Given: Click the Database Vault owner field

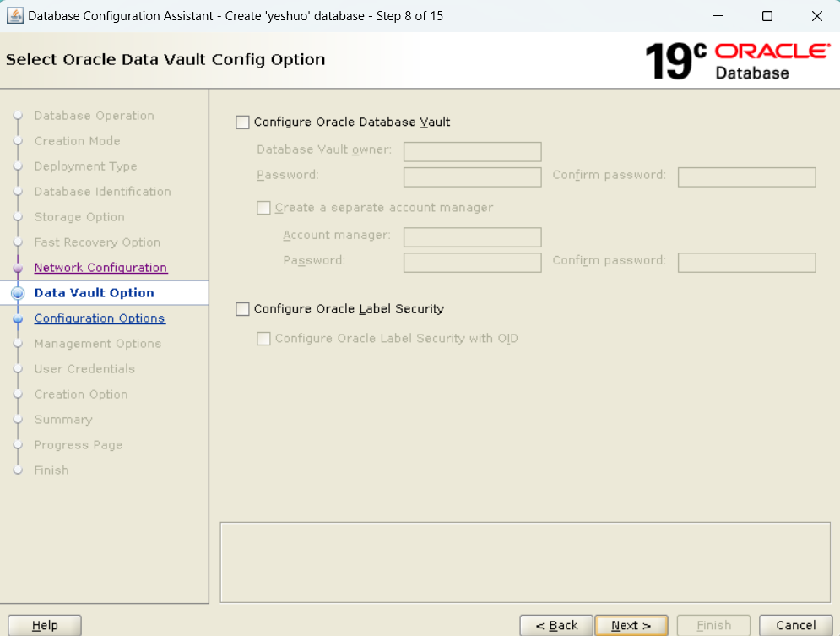Looking at the screenshot, I should coord(472,152).
